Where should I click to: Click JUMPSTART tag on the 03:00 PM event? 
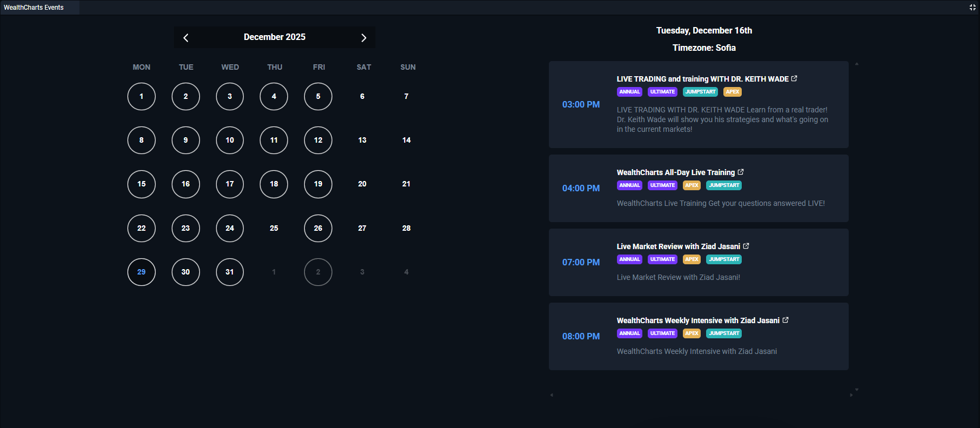[x=700, y=92]
